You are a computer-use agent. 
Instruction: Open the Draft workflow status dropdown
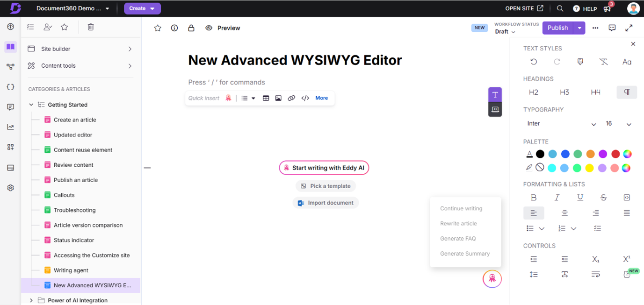[505, 32]
